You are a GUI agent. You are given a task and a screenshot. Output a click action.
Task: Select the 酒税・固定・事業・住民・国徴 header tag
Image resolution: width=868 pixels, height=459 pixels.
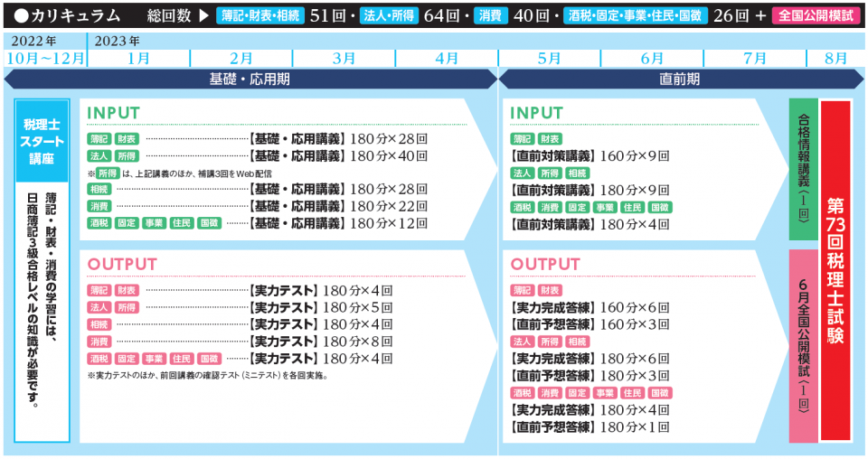point(634,16)
